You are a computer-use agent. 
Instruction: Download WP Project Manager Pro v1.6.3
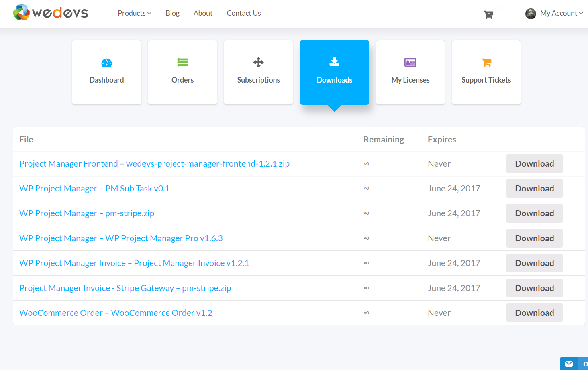click(535, 238)
